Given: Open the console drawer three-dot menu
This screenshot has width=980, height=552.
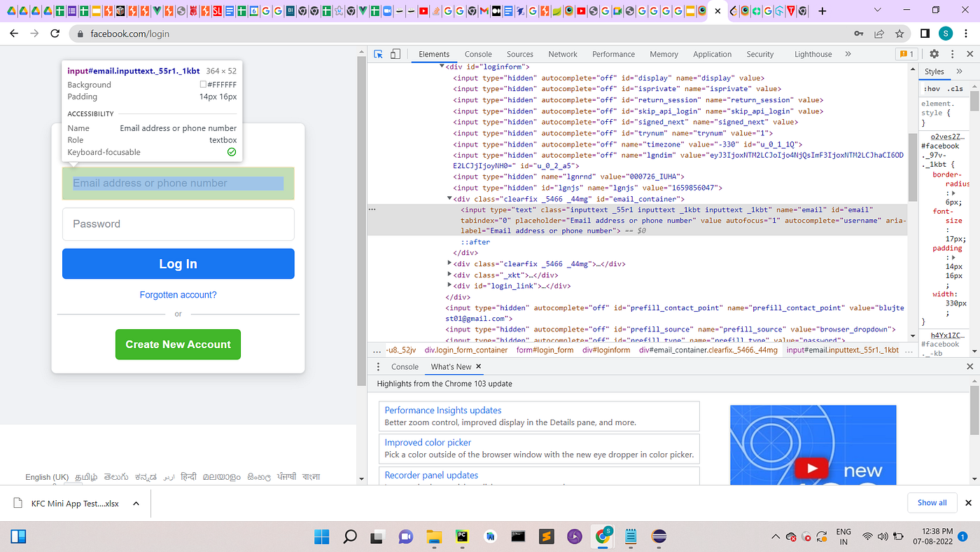Looking at the screenshot, I should [x=378, y=366].
